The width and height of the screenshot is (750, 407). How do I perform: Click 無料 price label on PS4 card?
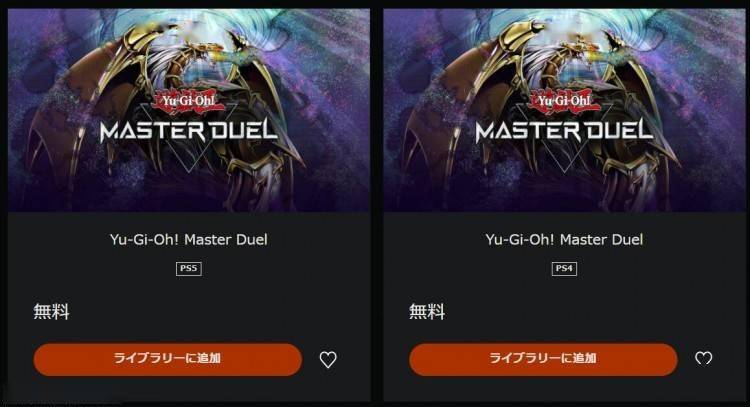427,312
